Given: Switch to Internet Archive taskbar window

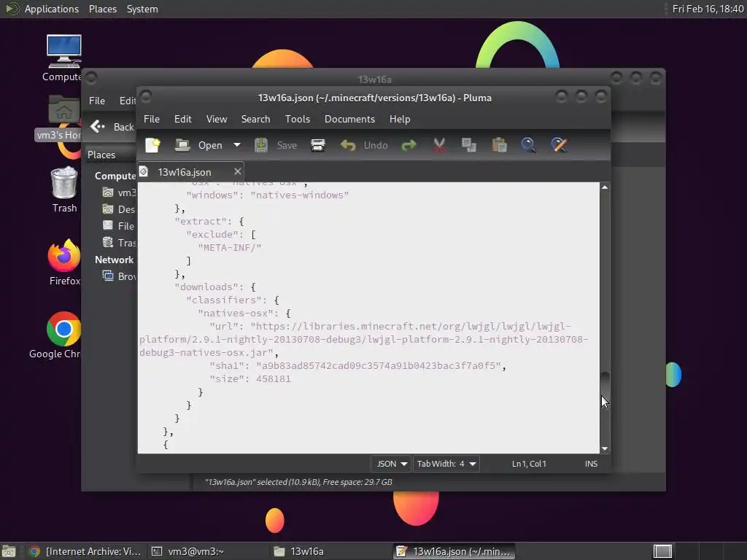Looking at the screenshot, I should click(85, 551).
